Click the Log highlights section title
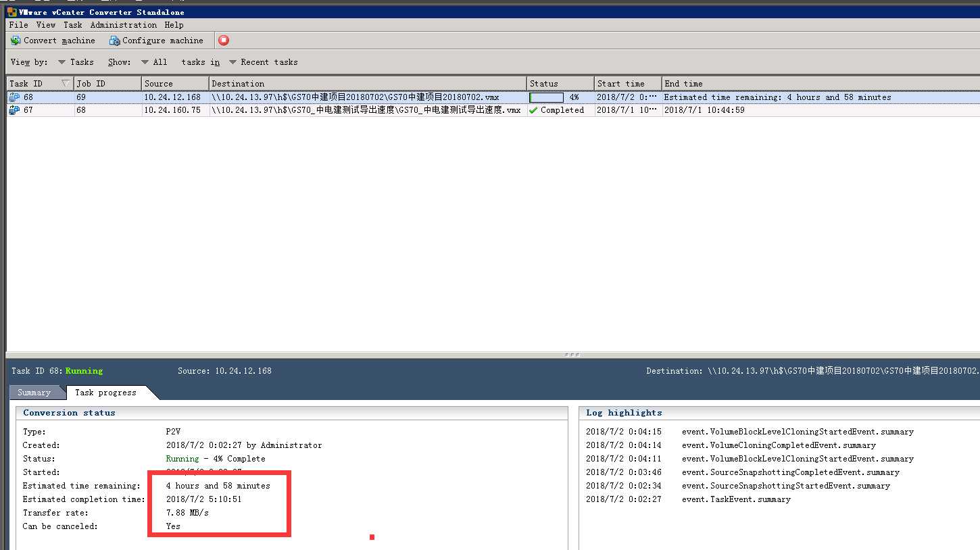Viewport: 980px width, 550px height. (624, 413)
